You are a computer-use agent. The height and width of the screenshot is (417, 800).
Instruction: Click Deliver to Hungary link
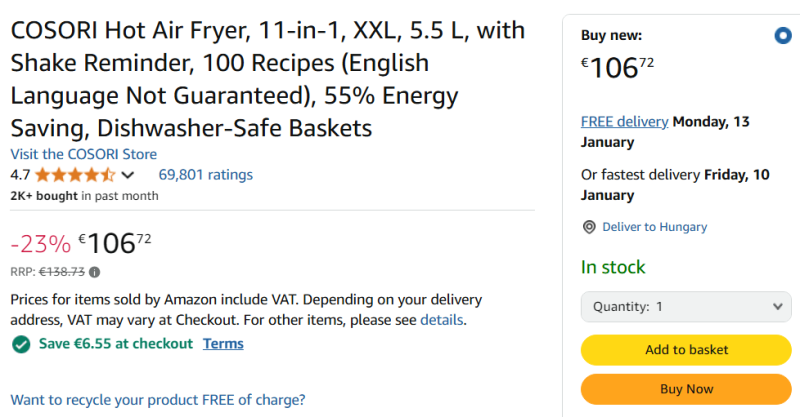[655, 227]
